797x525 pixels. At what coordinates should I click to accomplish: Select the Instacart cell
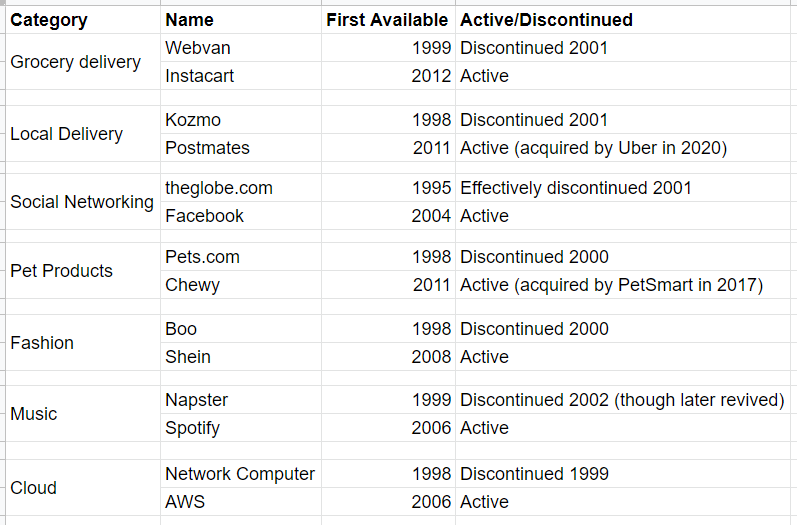coord(241,76)
